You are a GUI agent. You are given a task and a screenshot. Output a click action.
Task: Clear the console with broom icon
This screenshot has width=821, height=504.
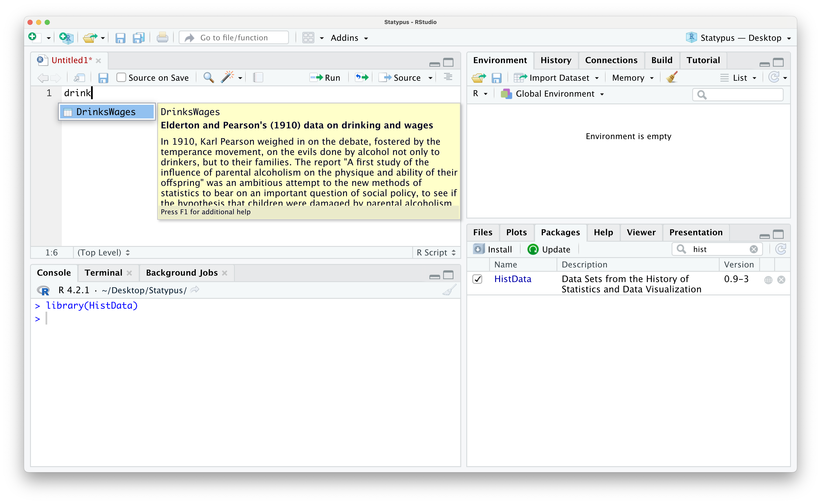(x=449, y=290)
